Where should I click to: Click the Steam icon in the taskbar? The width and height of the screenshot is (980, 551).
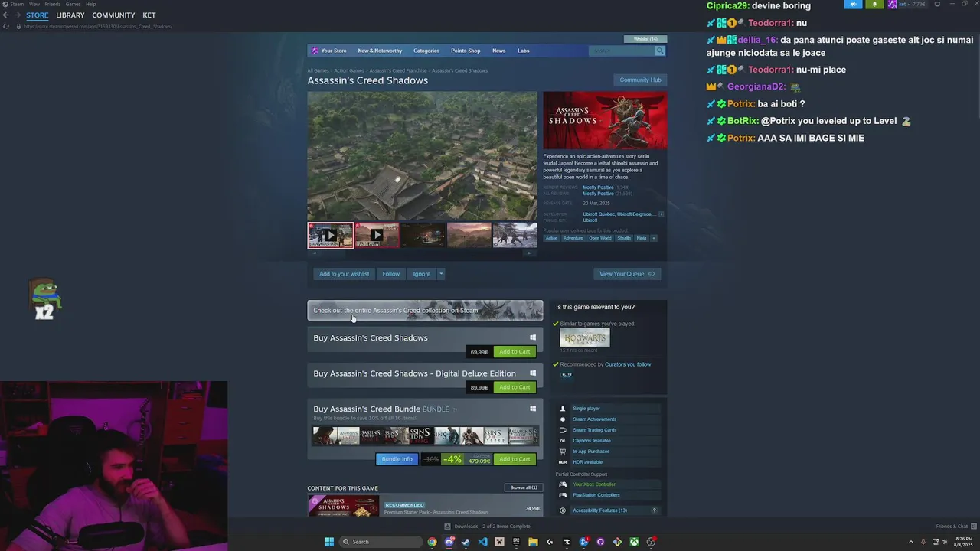[x=465, y=542]
